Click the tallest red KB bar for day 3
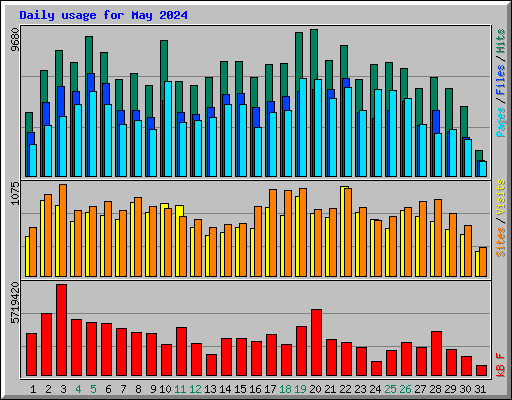The height and width of the screenshot is (400, 512). click(61, 330)
